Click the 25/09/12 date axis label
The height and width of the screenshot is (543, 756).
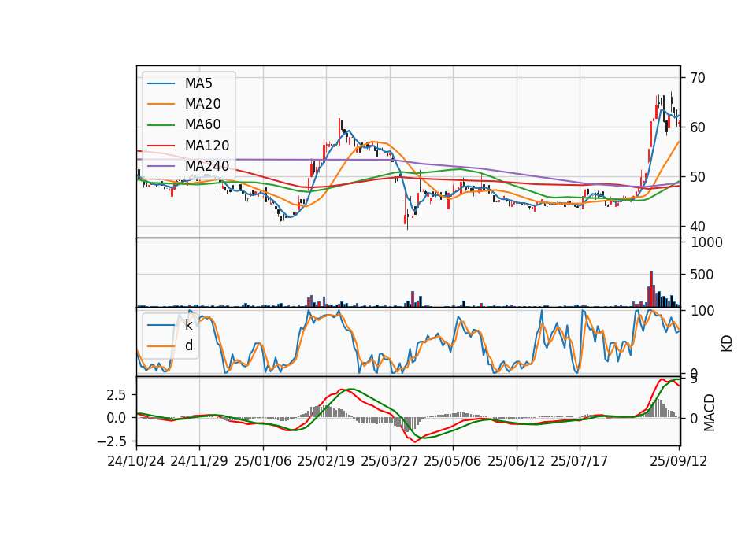pos(678,461)
